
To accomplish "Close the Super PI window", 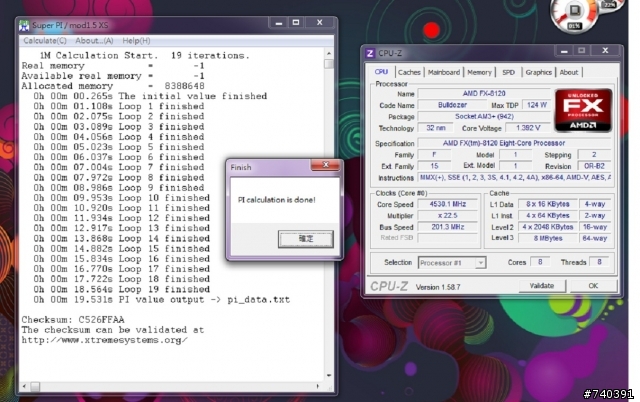I will (x=320, y=23).
